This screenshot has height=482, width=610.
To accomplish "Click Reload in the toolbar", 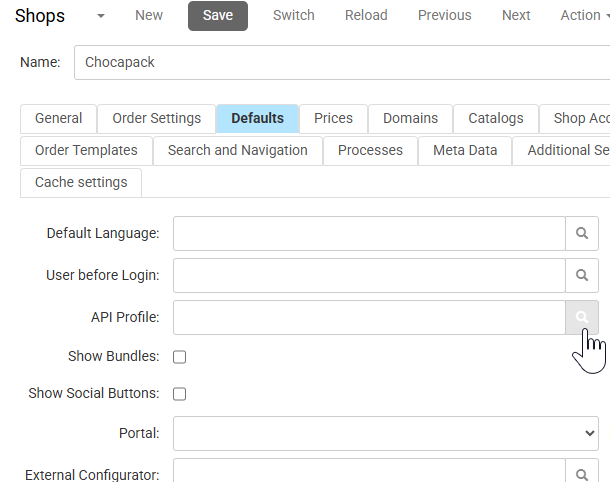I will 366,15.
